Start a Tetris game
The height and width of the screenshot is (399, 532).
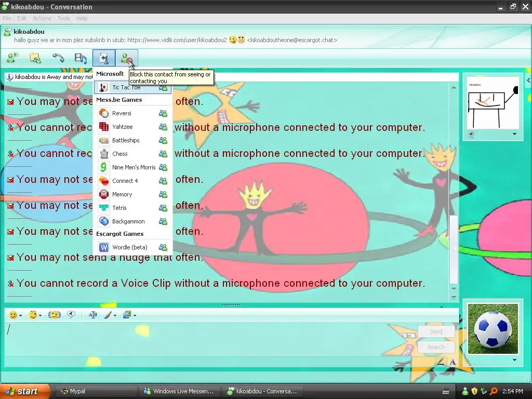132,208
